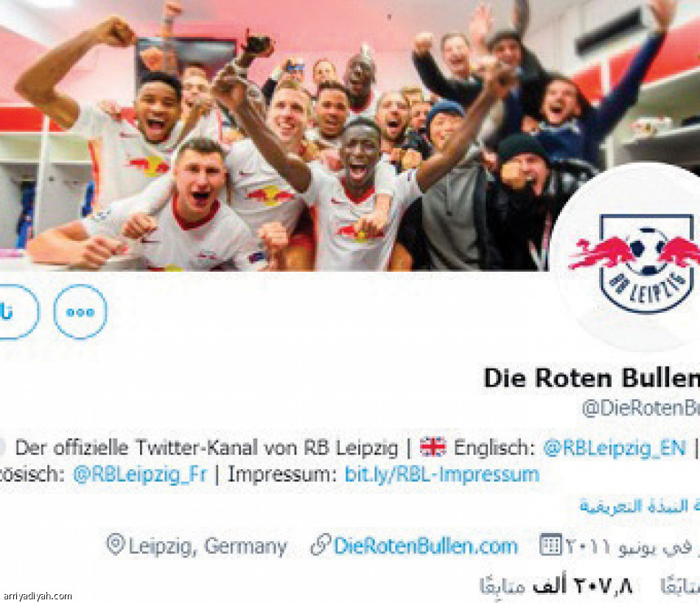The height and width of the screenshot is (603, 700).
Task: Click the UK flag emoji in bio
Action: coord(433,447)
